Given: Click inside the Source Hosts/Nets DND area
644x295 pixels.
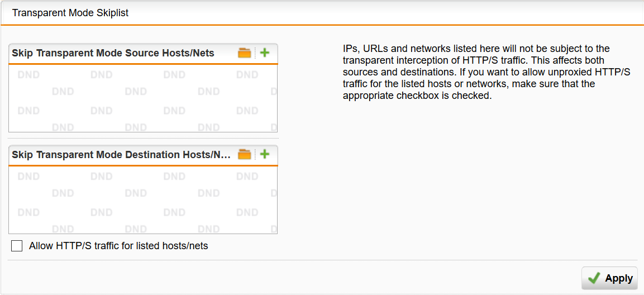Looking at the screenshot, I should click(143, 98).
